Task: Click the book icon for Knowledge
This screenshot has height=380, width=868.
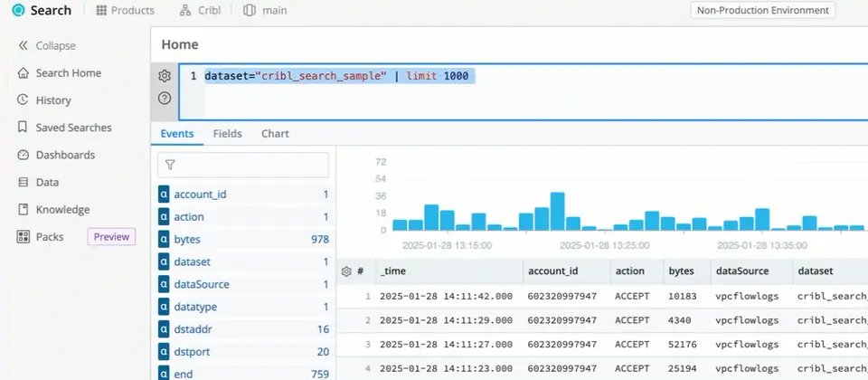Action: (23, 209)
